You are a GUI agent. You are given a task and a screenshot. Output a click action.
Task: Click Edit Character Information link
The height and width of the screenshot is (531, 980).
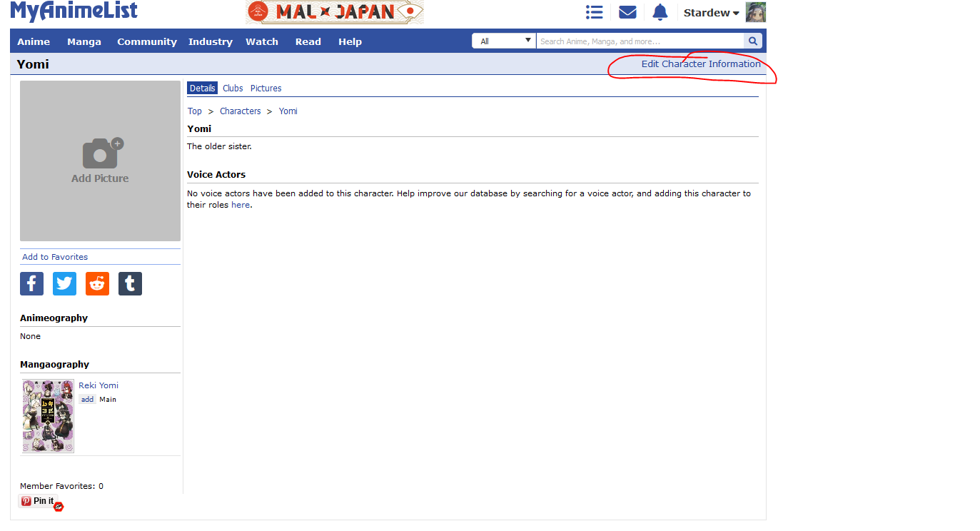(701, 64)
